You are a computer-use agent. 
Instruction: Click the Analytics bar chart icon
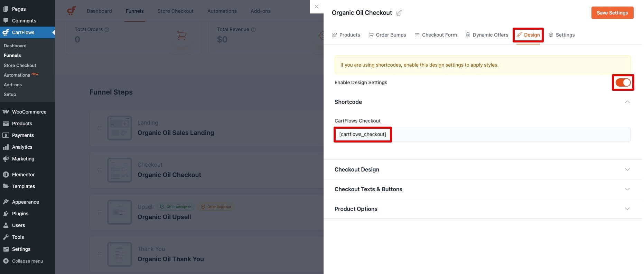click(6, 147)
